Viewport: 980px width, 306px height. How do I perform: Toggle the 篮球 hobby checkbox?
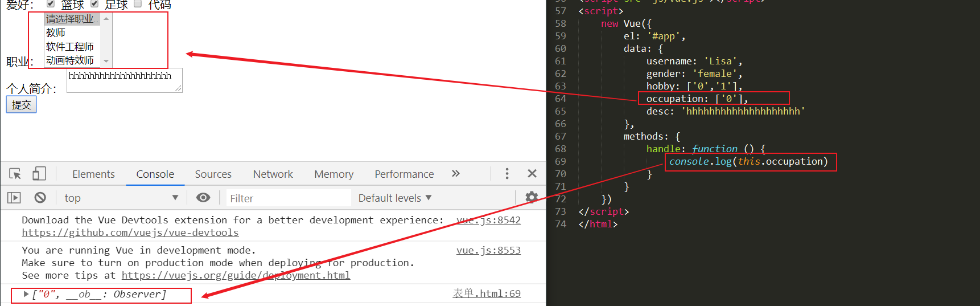pos(51,3)
